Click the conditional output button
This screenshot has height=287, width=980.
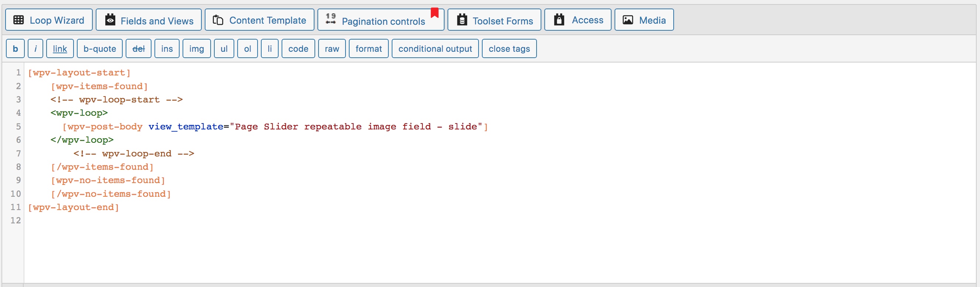click(x=435, y=49)
